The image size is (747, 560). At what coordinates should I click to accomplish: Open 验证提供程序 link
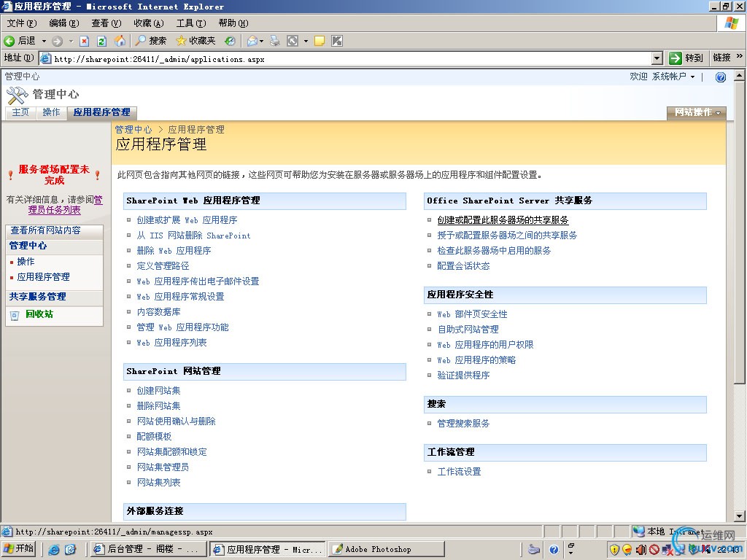[x=463, y=376]
